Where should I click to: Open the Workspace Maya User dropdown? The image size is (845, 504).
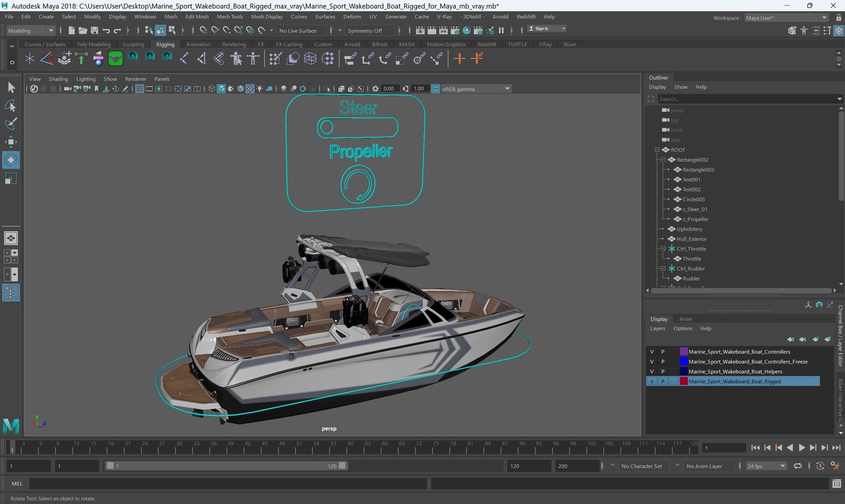786,18
